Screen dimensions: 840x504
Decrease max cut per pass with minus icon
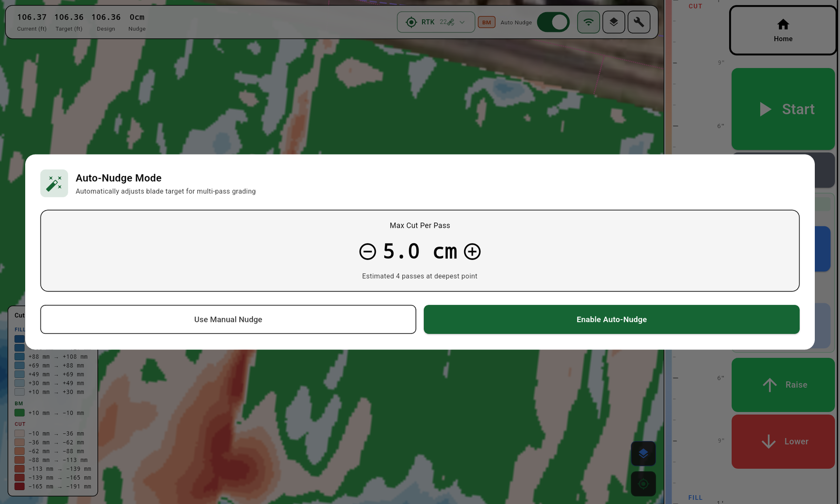367,251
